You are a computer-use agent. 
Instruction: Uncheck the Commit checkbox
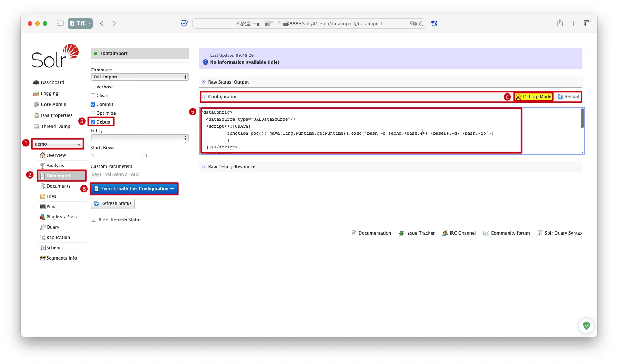[93, 104]
